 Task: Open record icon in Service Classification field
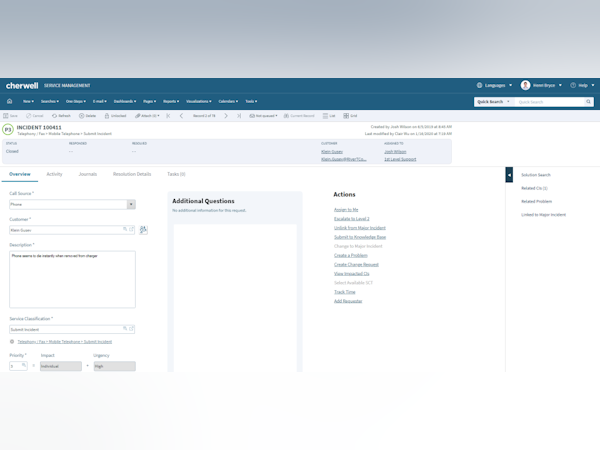(x=131, y=328)
